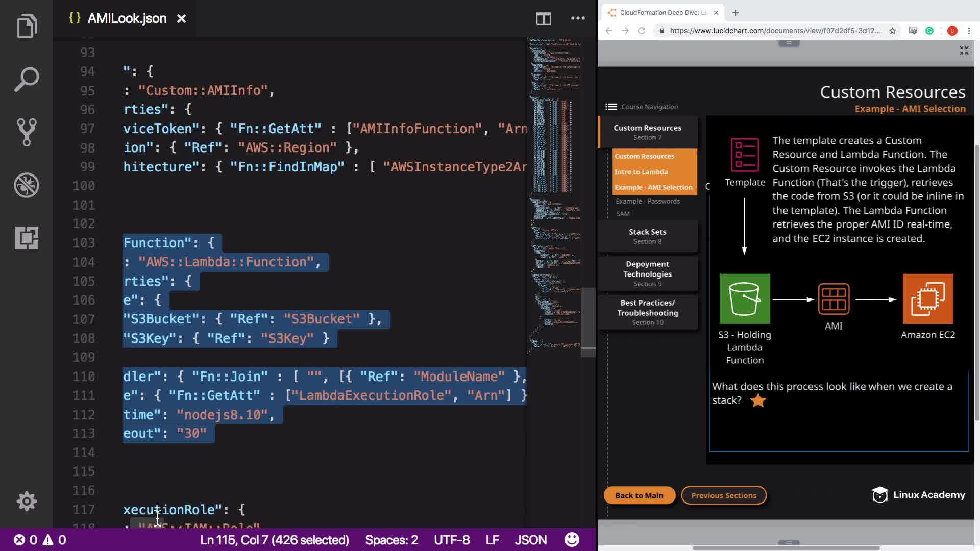
Task: Open the Explorer files icon
Action: coord(27,26)
